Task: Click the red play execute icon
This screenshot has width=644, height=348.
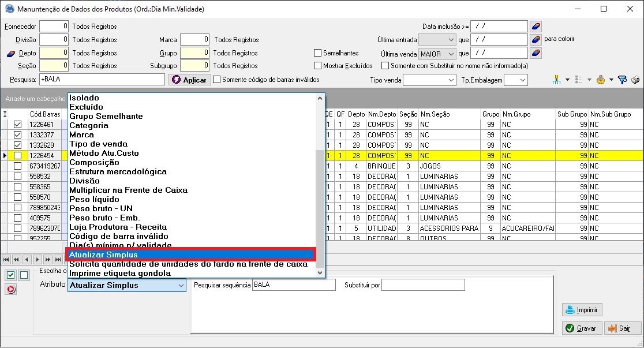Action: coord(11,289)
